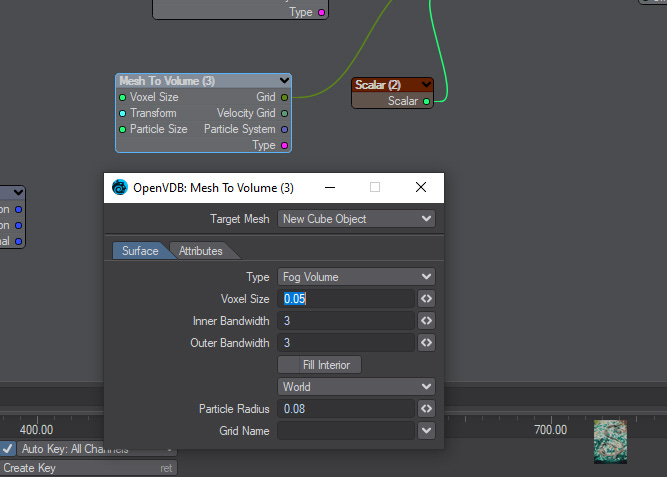Click the OpenVDB dialog app icon
The height and width of the screenshot is (477, 667).
[120, 187]
